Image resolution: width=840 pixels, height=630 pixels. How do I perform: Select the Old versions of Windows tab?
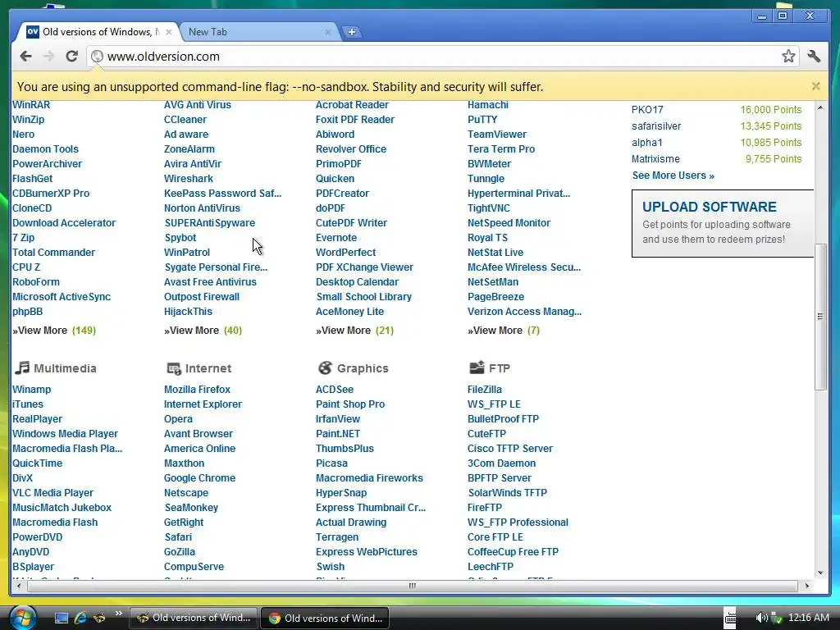tap(97, 32)
